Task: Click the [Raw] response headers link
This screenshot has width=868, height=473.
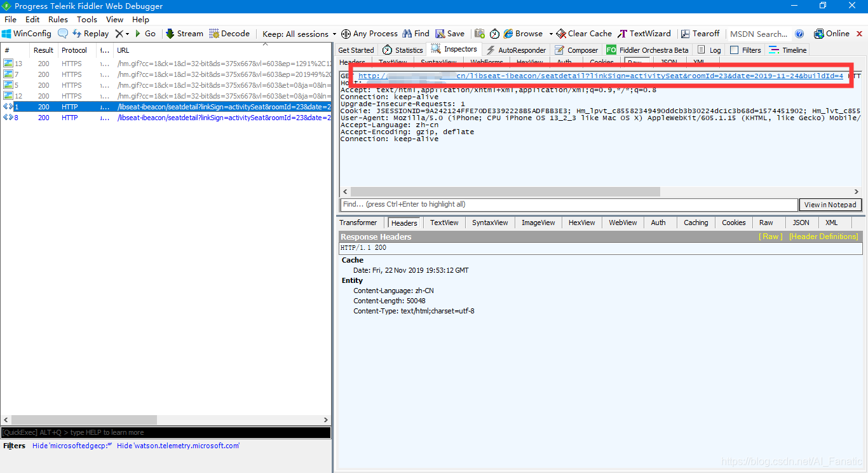Action: tap(770, 236)
